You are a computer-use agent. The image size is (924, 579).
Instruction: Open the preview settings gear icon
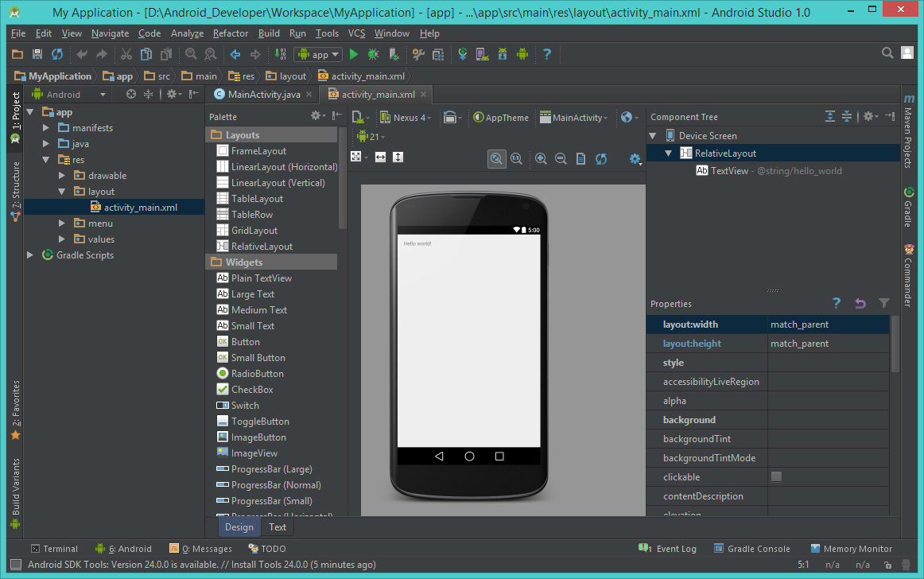(635, 158)
